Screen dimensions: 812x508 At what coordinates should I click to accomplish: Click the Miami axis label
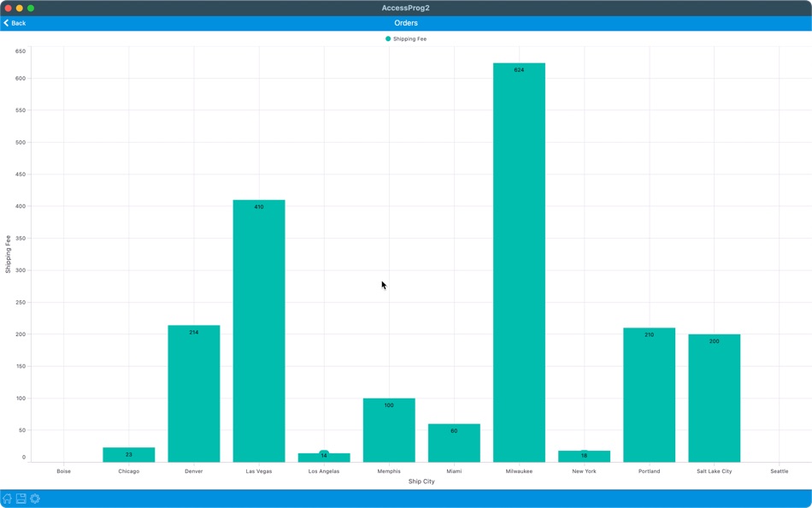[454, 471]
